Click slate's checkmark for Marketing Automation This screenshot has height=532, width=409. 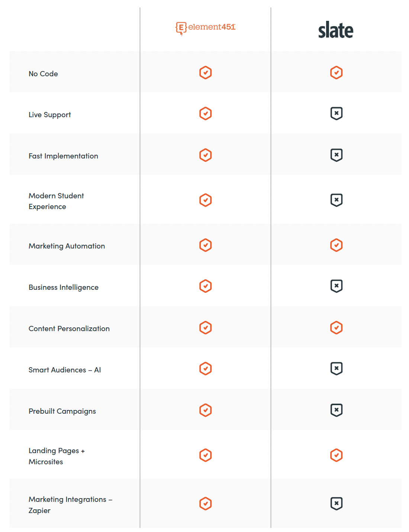(336, 245)
